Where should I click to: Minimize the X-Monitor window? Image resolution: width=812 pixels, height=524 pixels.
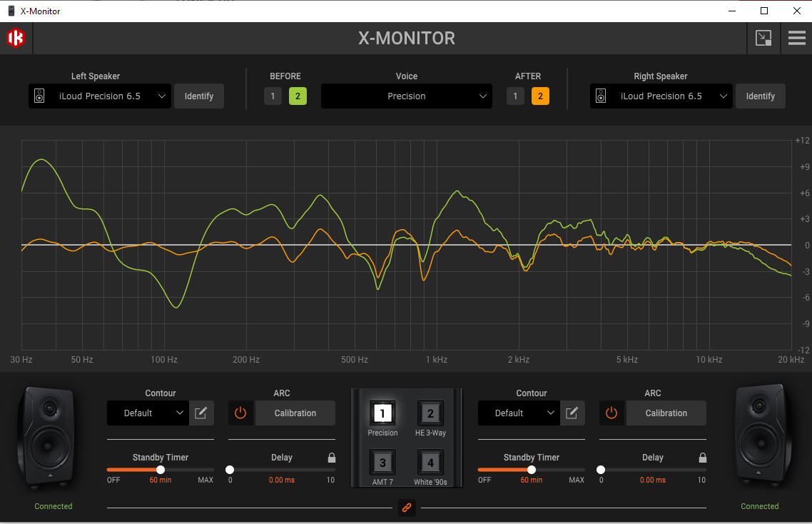732,11
